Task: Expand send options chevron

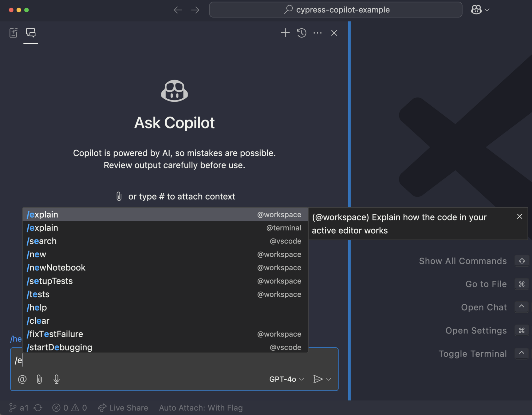Action: tap(329, 379)
